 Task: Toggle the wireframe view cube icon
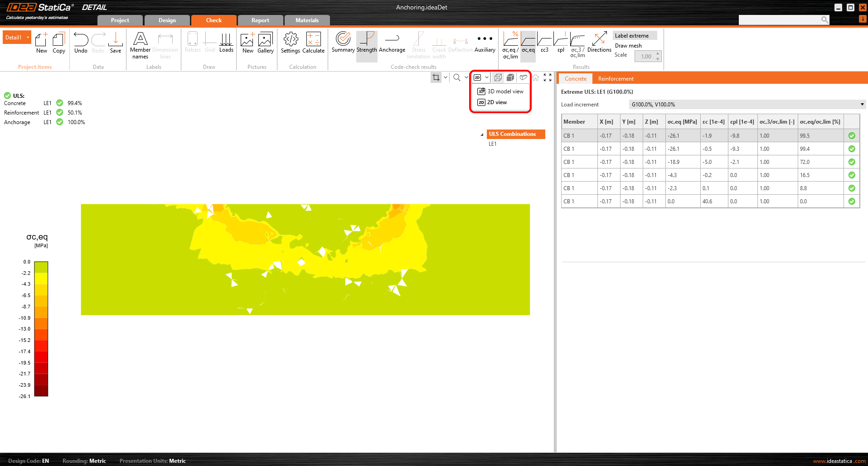point(498,77)
